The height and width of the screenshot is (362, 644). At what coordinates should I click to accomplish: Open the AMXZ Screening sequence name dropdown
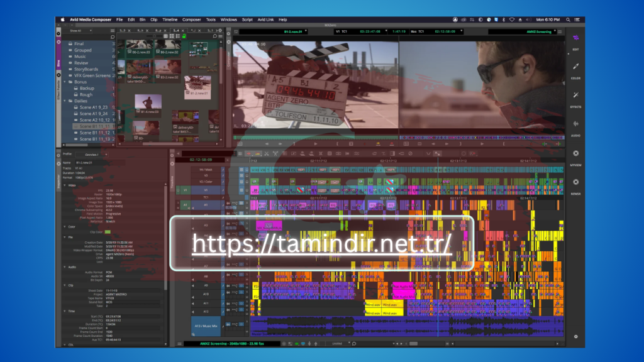pos(522,31)
